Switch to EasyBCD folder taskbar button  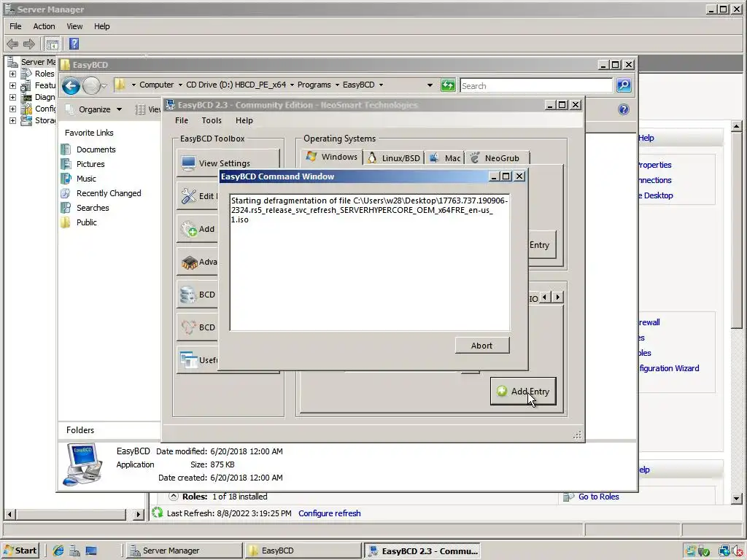pyautogui.click(x=303, y=551)
